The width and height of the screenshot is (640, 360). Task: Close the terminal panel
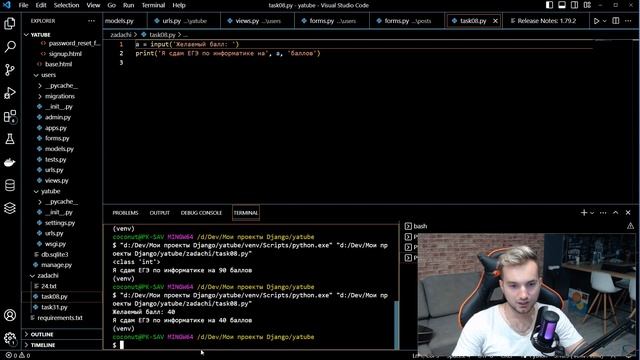point(628,213)
